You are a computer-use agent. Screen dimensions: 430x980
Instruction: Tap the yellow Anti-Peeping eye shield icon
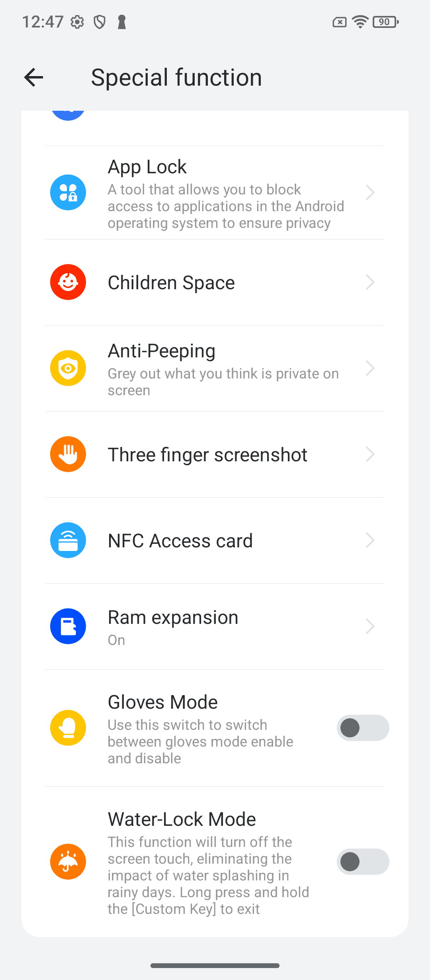tap(68, 368)
